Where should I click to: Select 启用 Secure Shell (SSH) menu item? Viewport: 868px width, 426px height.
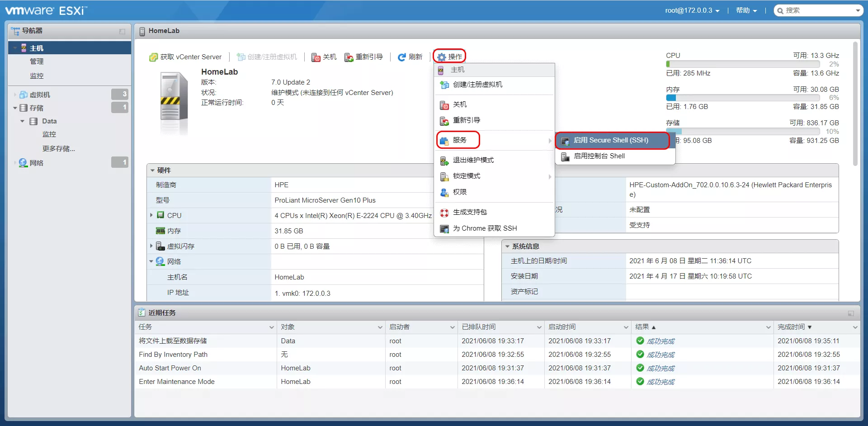(611, 141)
